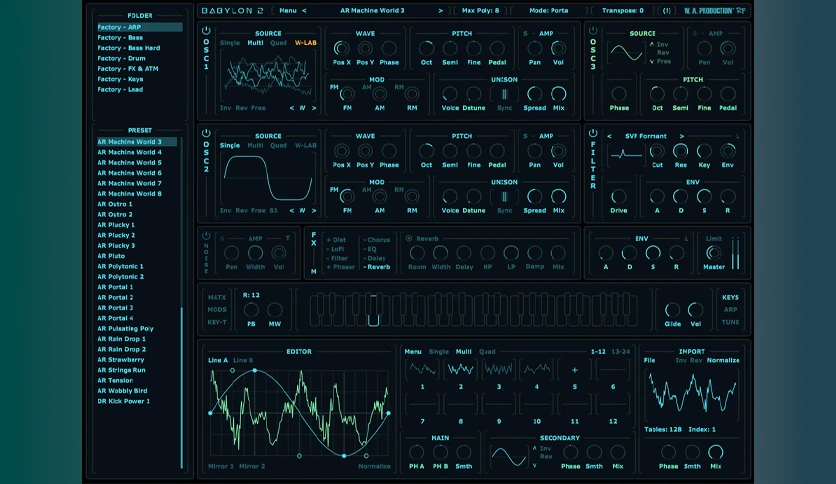Click the master level meter

735,253
